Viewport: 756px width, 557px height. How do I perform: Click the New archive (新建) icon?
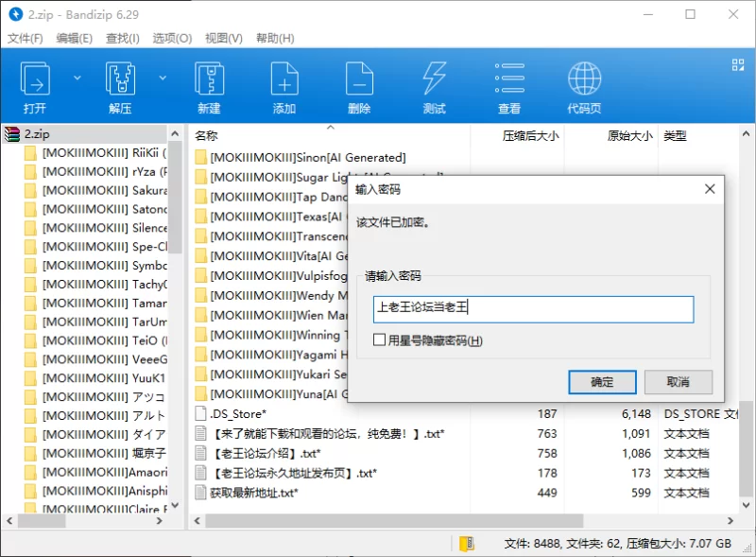[209, 79]
